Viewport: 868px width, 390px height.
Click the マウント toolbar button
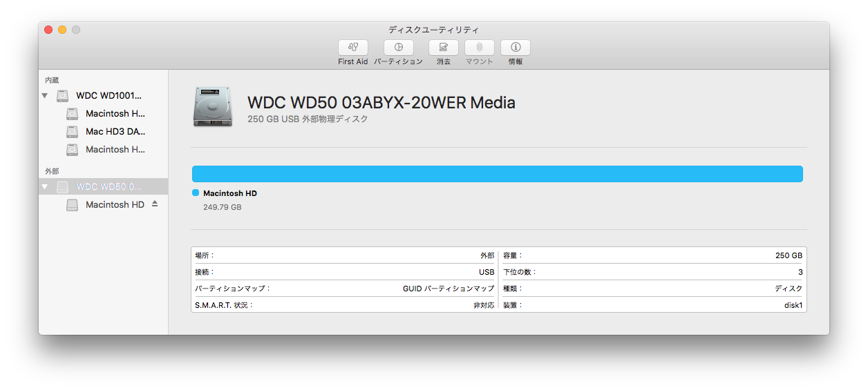click(x=480, y=48)
